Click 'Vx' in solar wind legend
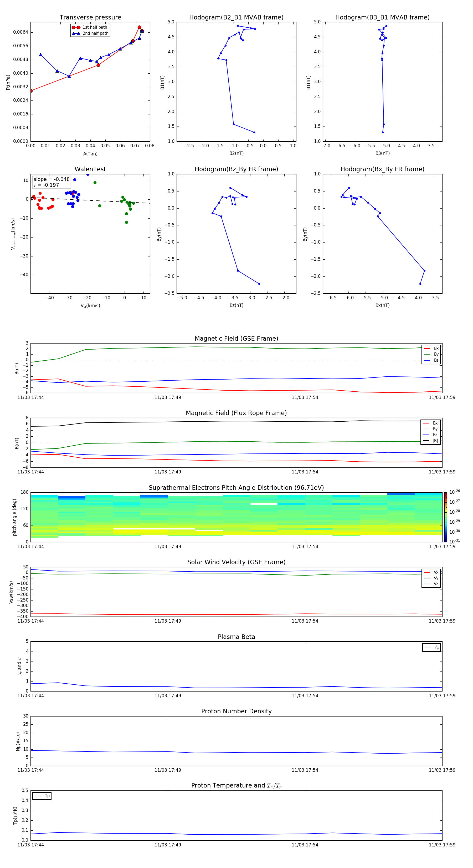Viewport: 473px width, 868px height. click(436, 572)
